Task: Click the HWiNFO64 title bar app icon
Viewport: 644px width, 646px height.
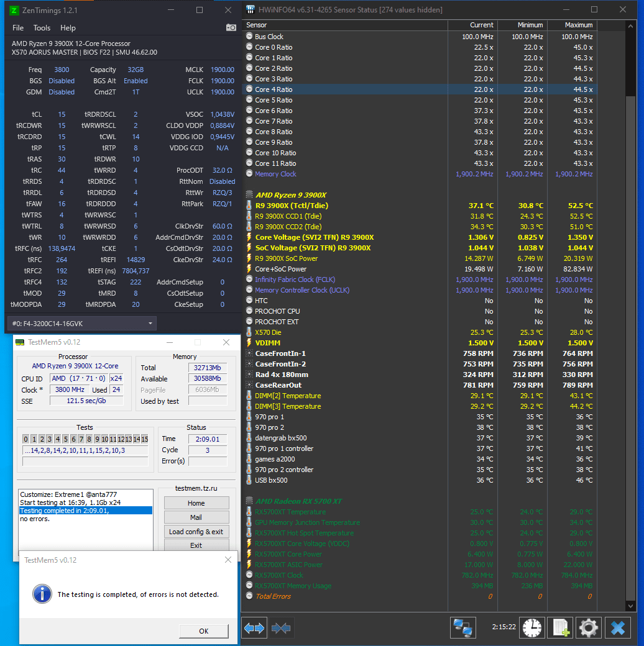Action: [x=251, y=9]
